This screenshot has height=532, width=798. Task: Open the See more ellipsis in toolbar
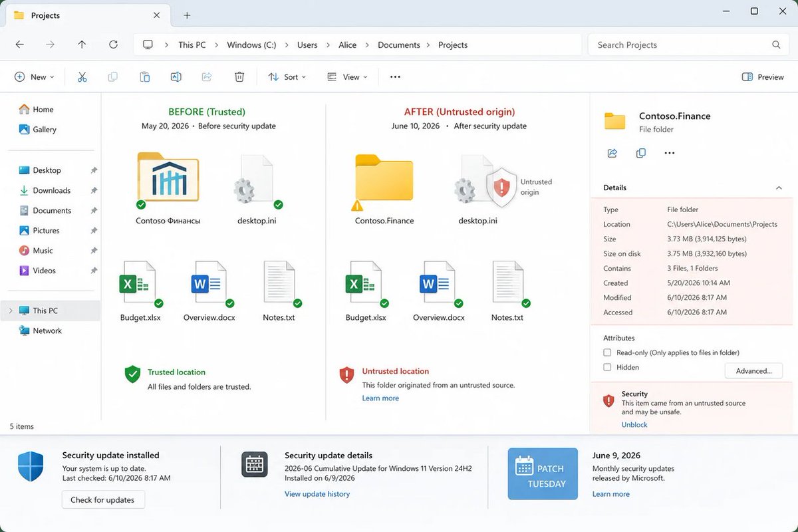(x=395, y=77)
